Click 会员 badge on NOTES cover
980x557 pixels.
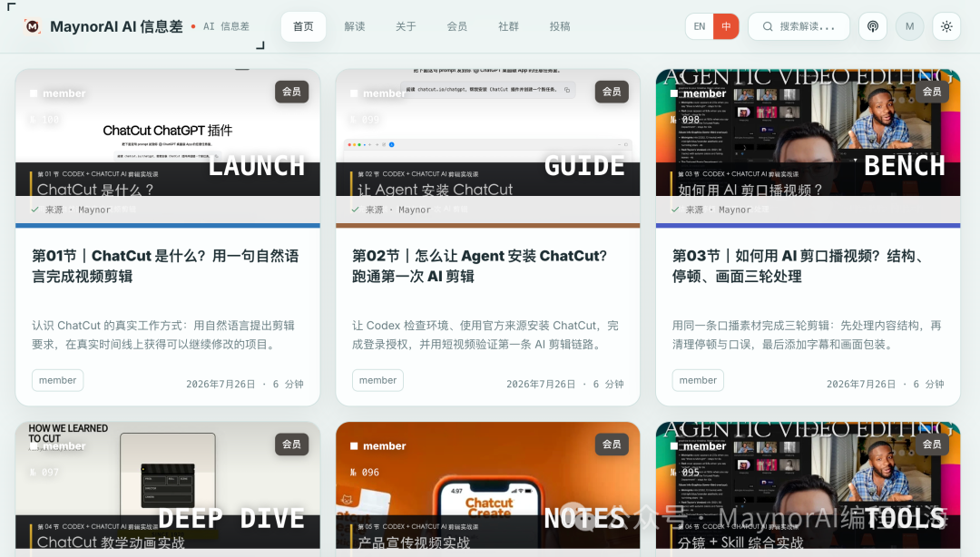tap(612, 445)
